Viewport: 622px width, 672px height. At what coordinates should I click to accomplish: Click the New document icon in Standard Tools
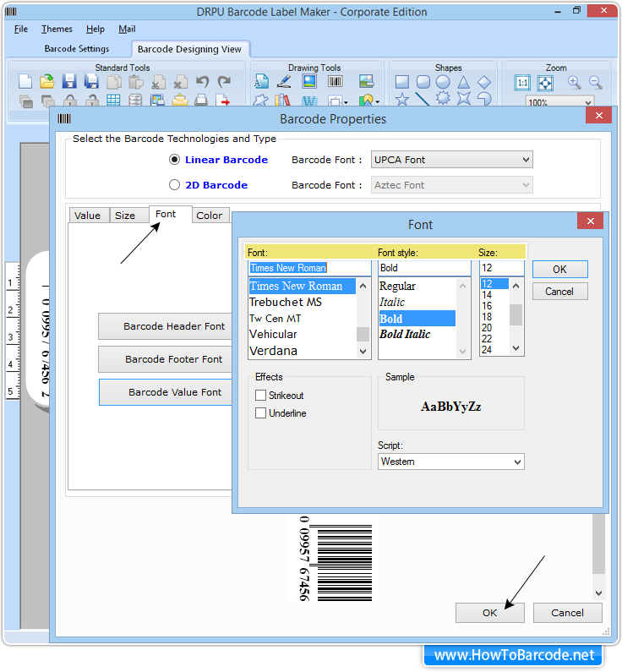pyautogui.click(x=25, y=81)
